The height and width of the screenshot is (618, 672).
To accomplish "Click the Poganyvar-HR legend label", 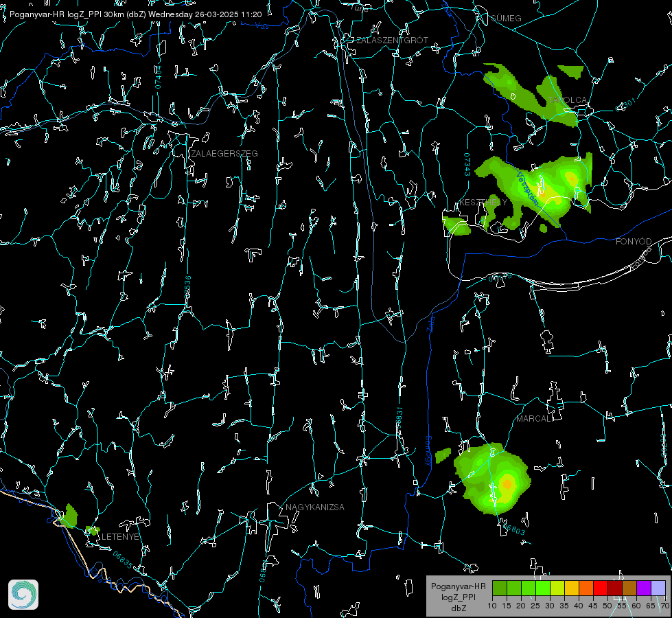I will pyautogui.click(x=458, y=586).
